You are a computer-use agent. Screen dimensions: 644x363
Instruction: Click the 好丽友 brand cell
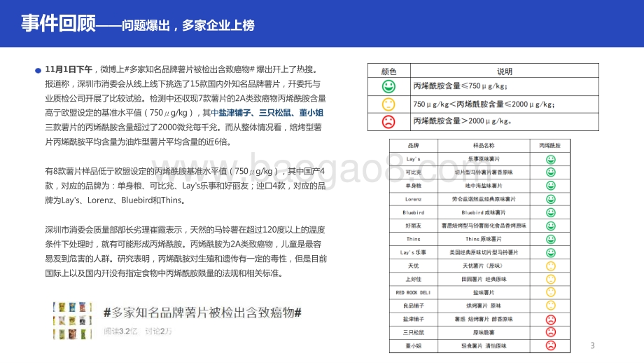413,226
